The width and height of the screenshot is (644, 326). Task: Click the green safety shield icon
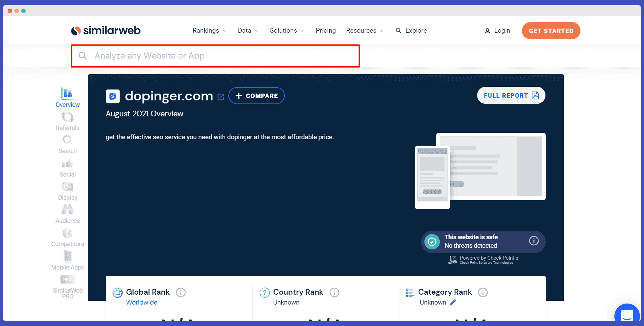[432, 242]
